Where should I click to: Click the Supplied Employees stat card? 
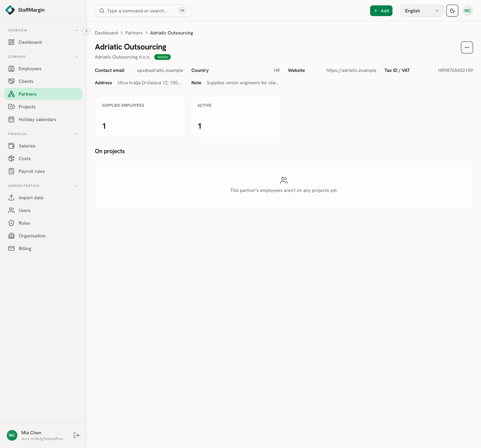click(x=141, y=117)
